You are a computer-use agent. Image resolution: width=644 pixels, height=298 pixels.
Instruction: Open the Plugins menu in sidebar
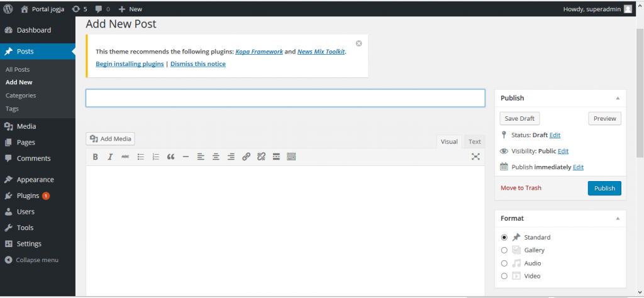pos(28,196)
